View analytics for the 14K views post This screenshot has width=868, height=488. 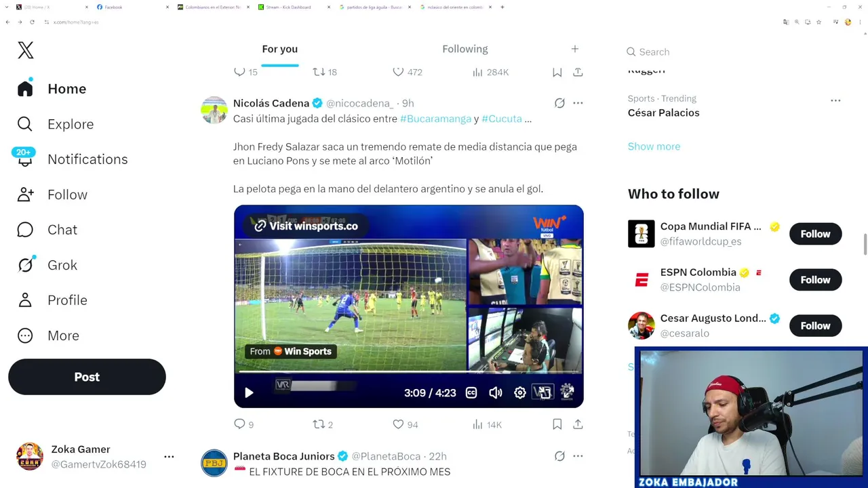coord(487,424)
